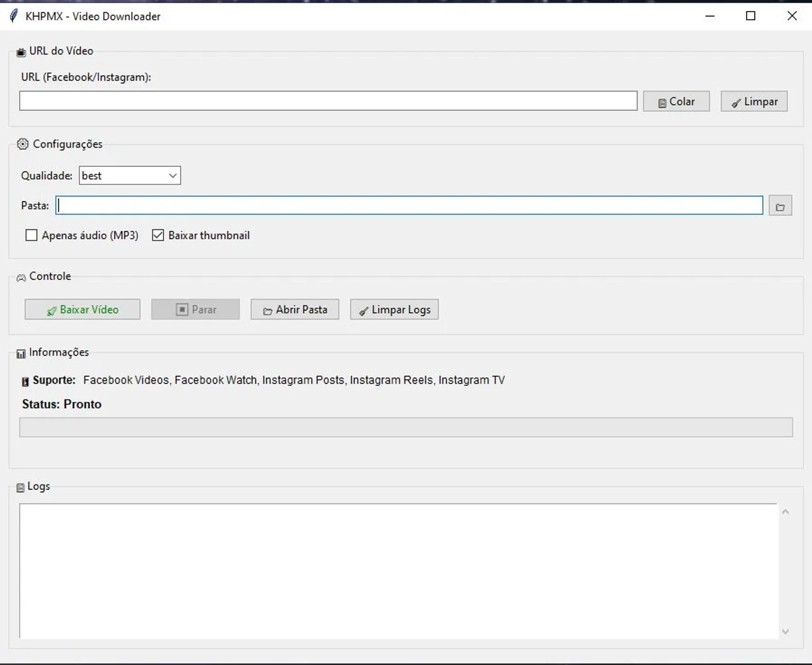Click the 'URL do Vídeo' section heading

point(61,51)
